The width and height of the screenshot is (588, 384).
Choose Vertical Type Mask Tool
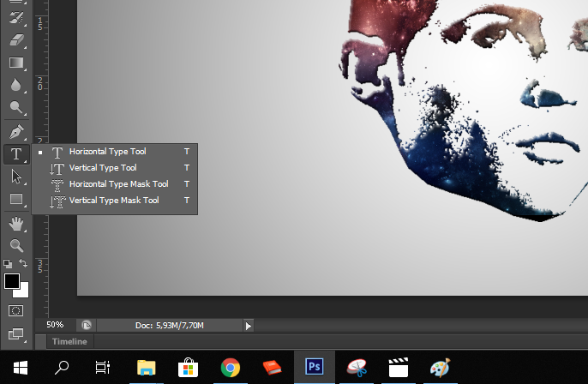point(115,201)
